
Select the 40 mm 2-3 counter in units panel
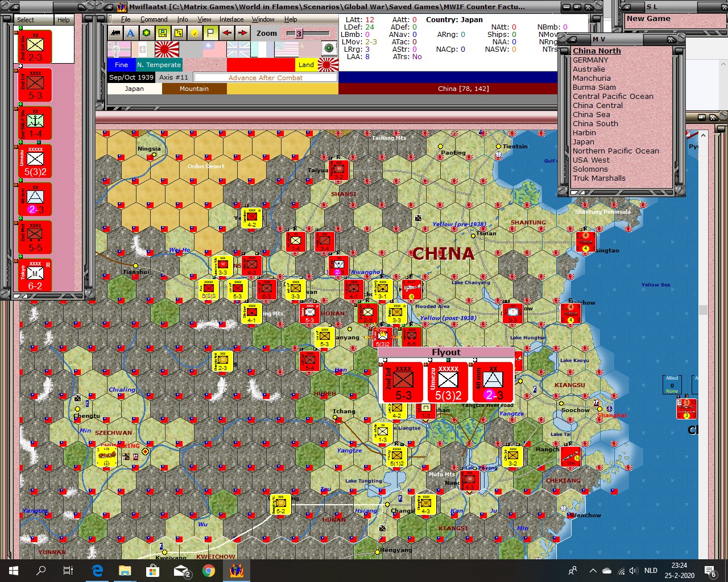(x=35, y=199)
